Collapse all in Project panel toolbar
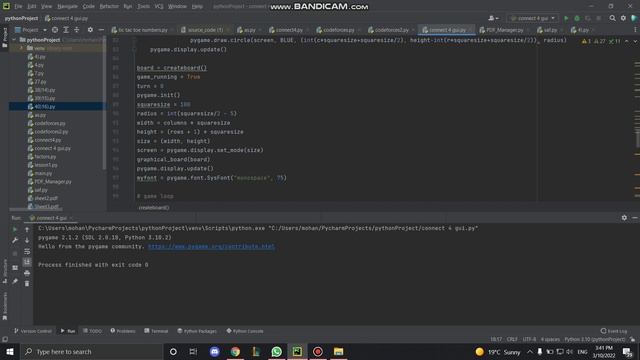 point(76,30)
